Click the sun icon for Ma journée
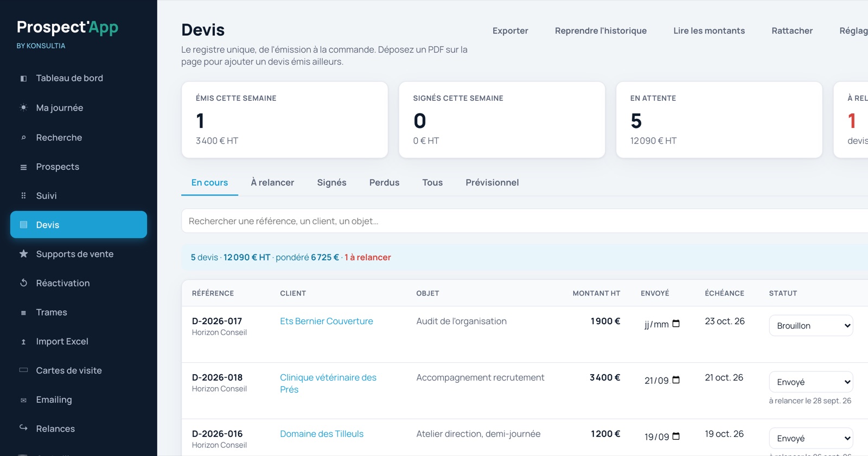The image size is (868, 456). pyautogui.click(x=23, y=108)
